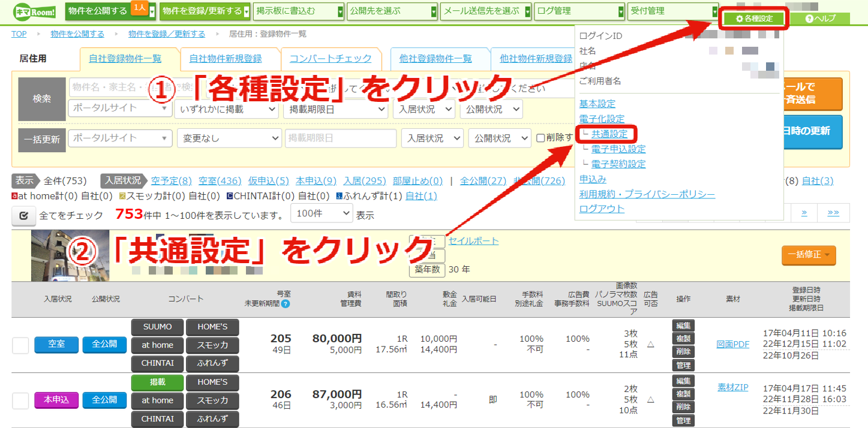The image size is (868, 428).
Task: Filter list by 空室(436) link
Action: point(220,180)
